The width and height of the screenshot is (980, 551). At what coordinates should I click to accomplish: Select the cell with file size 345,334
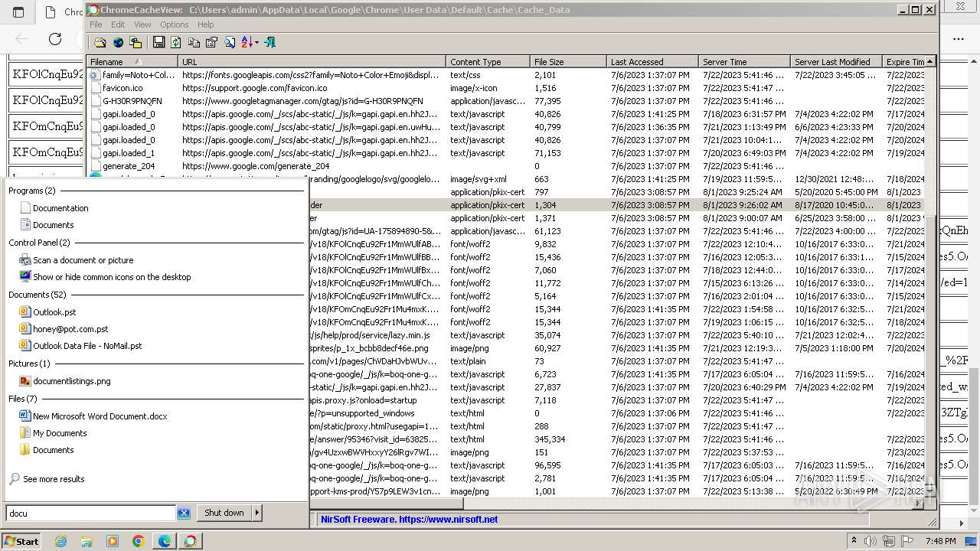click(550, 439)
